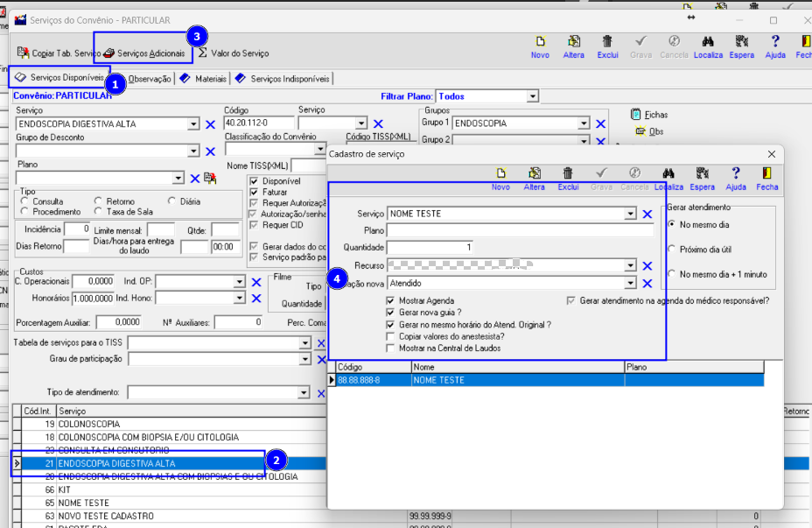Switch to Materiais tab
The width and height of the screenshot is (812, 528).
click(203, 79)
